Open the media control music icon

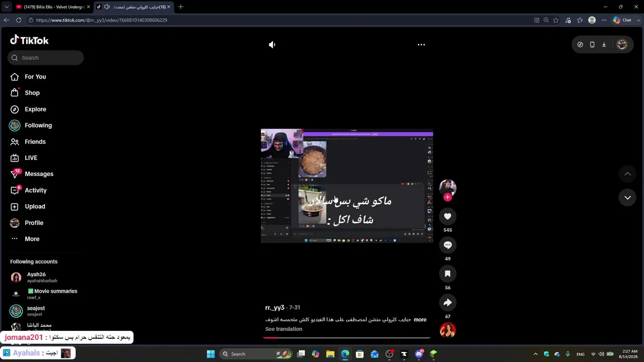(568, 20)
